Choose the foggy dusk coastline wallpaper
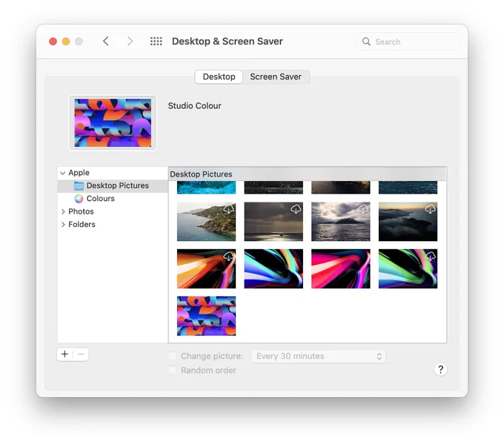 click(408, 222)
